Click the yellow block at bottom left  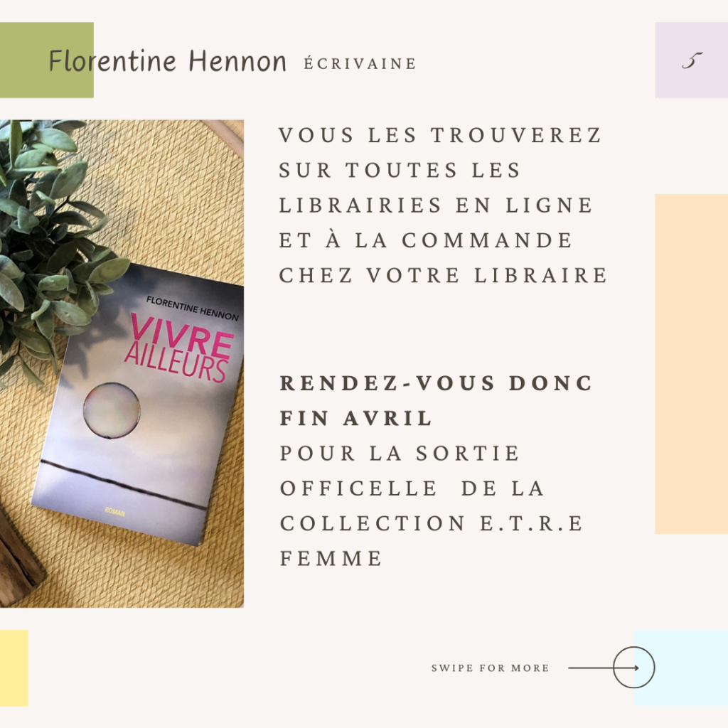point(14,668)
